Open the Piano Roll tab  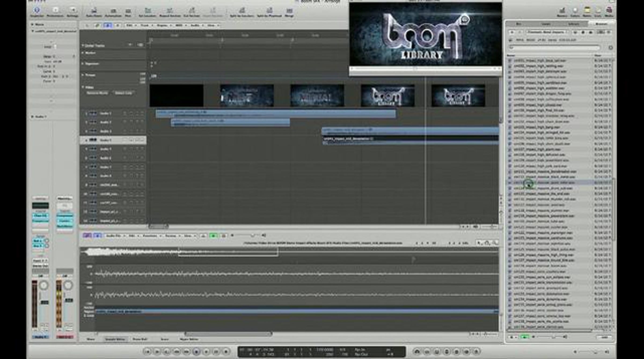[x=140, y=339]
